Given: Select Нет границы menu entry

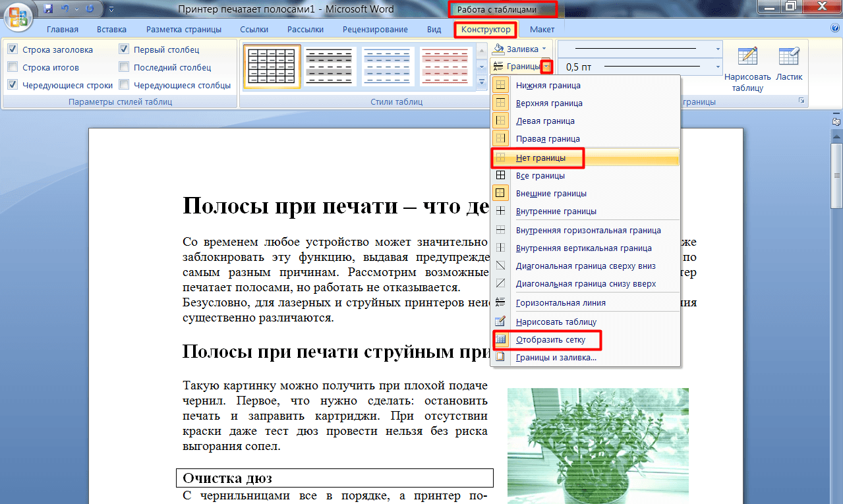Looking at the screenshot, I should pyautogui.click(x=586, y=158).
